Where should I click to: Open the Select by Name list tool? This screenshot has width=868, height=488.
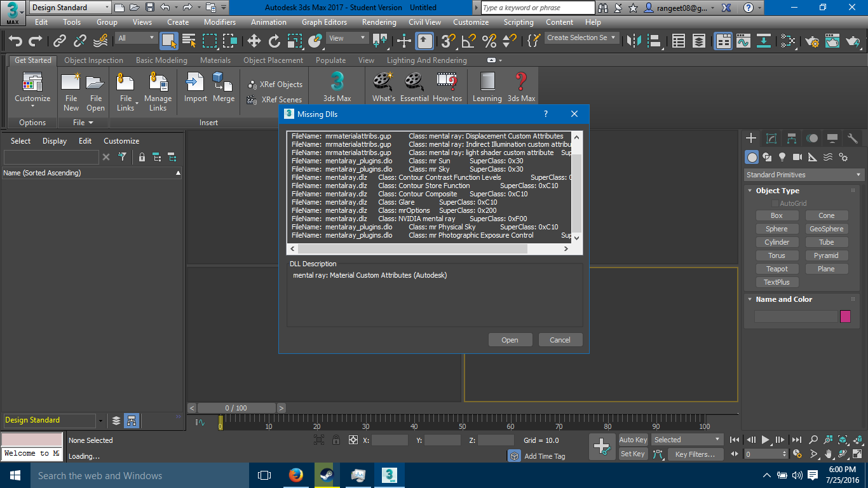click(189, 41)
